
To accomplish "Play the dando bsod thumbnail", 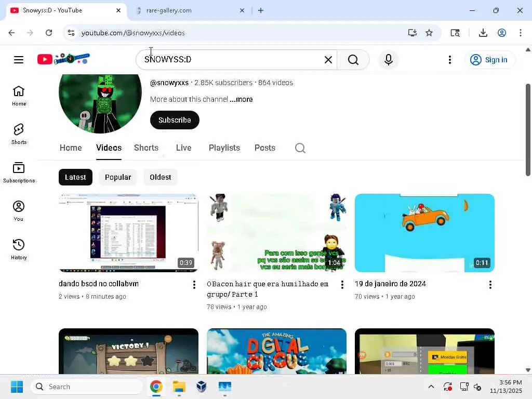I will tap(128, 233).
